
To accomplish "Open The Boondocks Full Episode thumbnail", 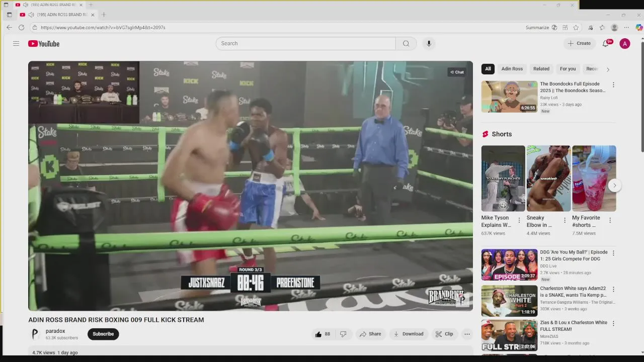I will pos(509,97).
